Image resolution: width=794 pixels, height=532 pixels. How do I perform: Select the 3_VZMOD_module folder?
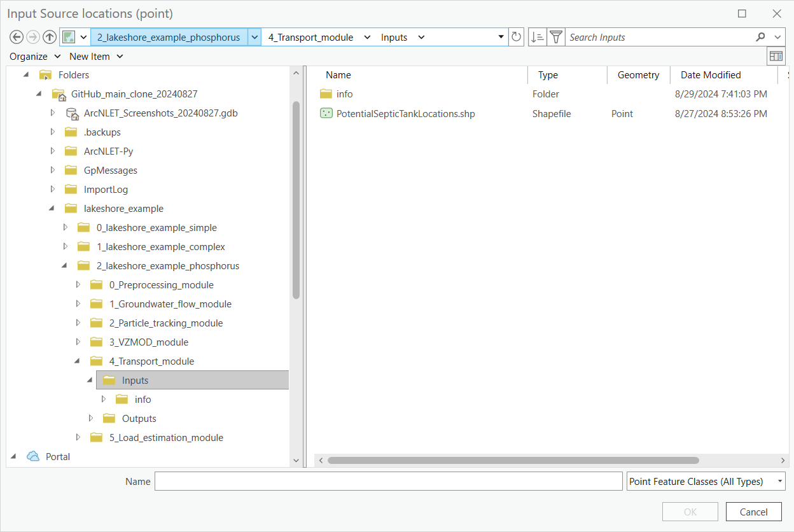[149, 342]
